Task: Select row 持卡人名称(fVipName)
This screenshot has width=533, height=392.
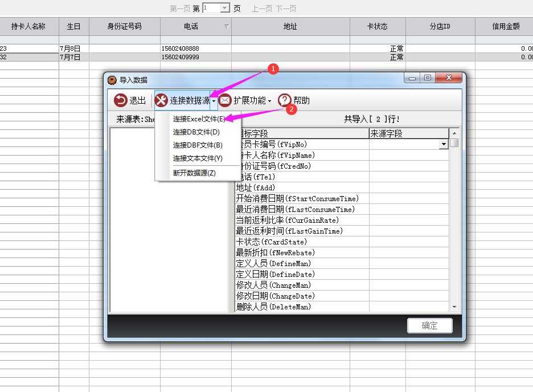Action: 342,156
